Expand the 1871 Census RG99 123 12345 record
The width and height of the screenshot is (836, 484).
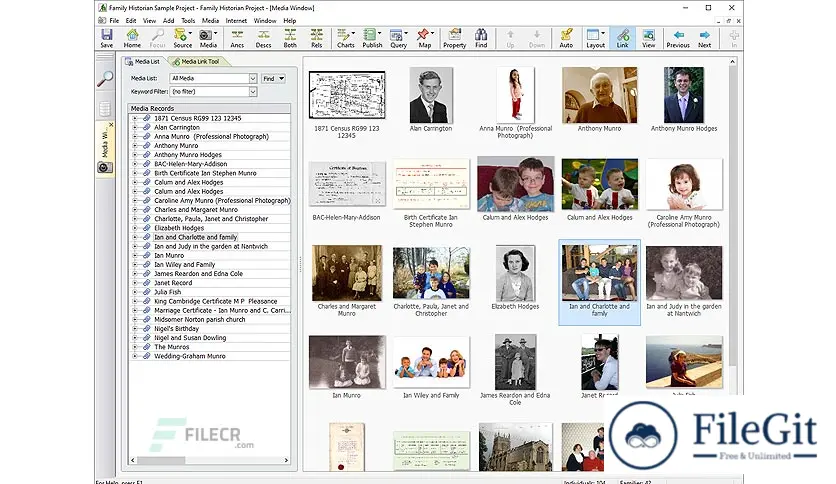click(x=135, y=118)
